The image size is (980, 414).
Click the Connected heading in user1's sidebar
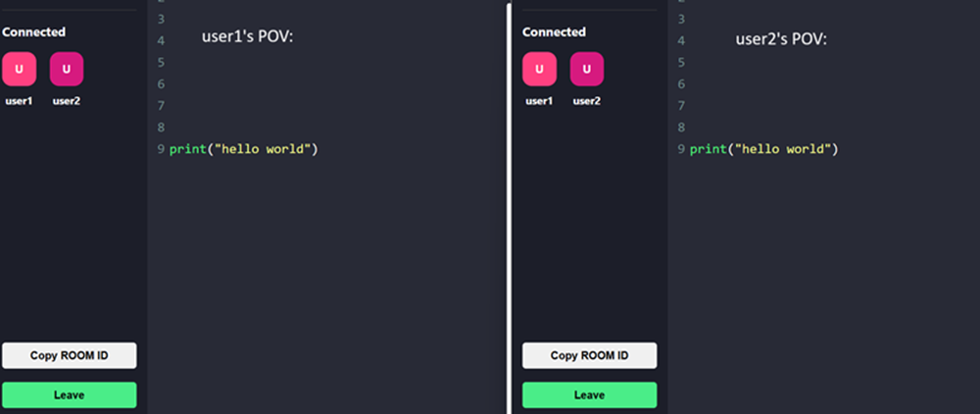tap(33, 32)
